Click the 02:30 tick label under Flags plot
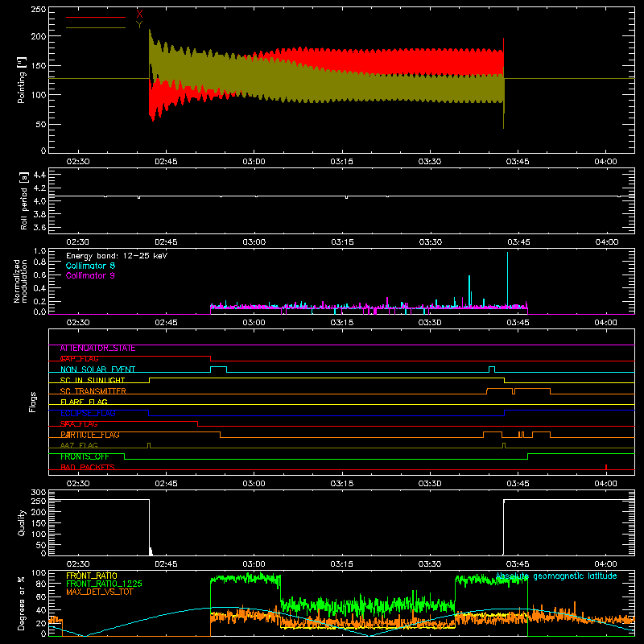This screenshot has height=644, width=644. 78,484
